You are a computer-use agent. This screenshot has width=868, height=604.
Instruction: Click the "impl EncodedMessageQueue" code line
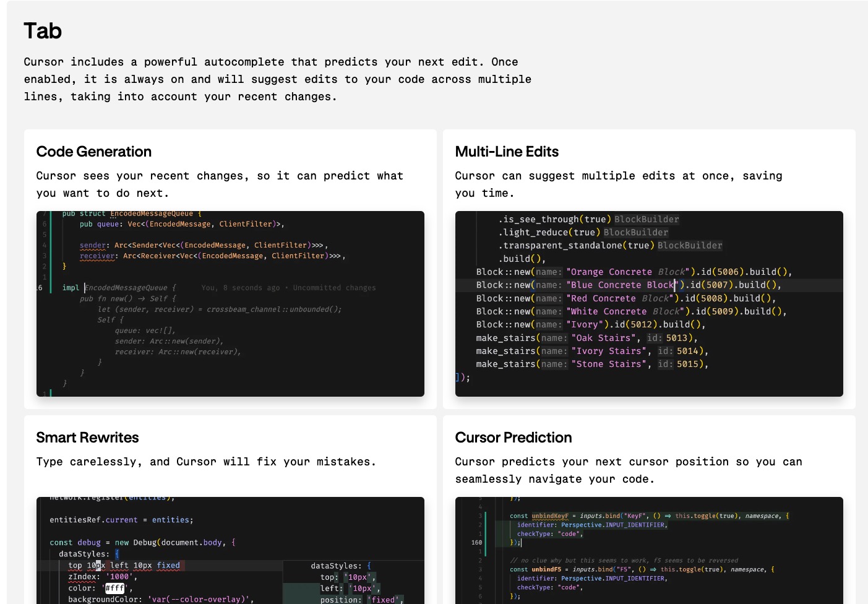pyautogui.click(x=119, y=288)
